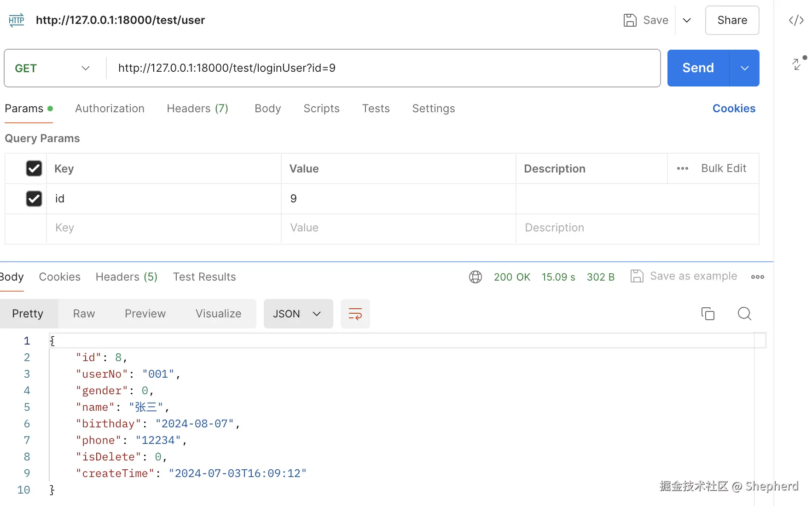Screen dimensions: 812x506
Task: Click the save floppy disk icon
Action: coord(630,20)
